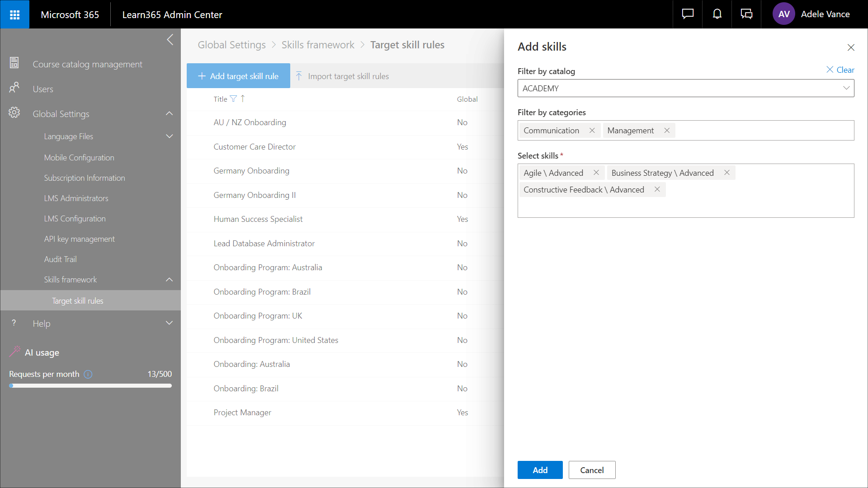Click the Add button
The width and height of the screenshot is (868, 488).
(540, 470)
